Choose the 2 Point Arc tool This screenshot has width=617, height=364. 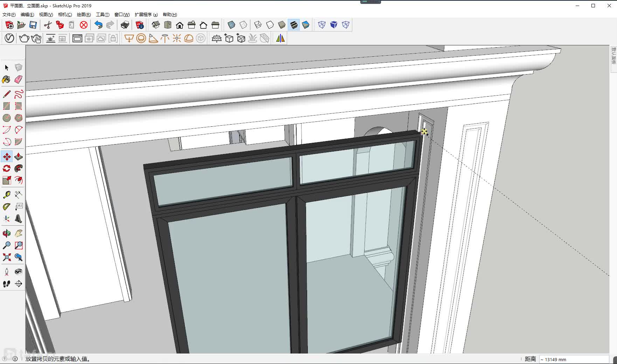click(19, 130)
